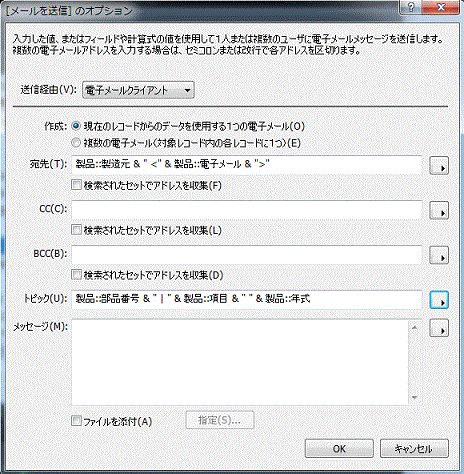
Task: Click the help question mark title button
Action: 411,7
